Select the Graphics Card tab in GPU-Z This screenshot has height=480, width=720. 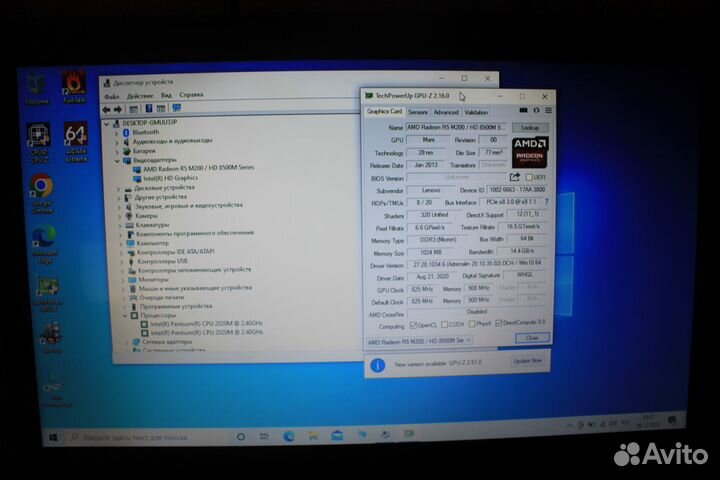(x=384, y=112)
